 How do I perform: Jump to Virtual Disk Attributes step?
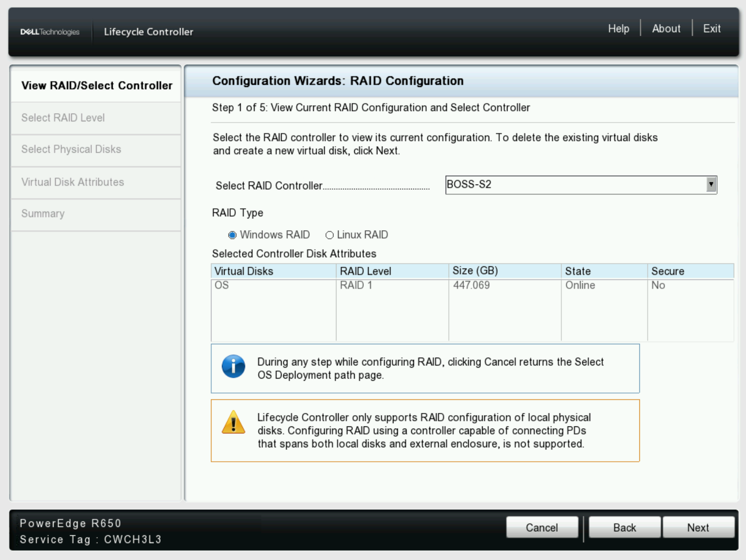(x=73, y=182)
